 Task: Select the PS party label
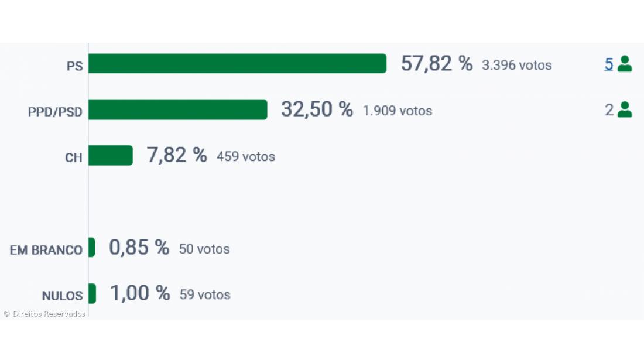(x=74, y=66)
